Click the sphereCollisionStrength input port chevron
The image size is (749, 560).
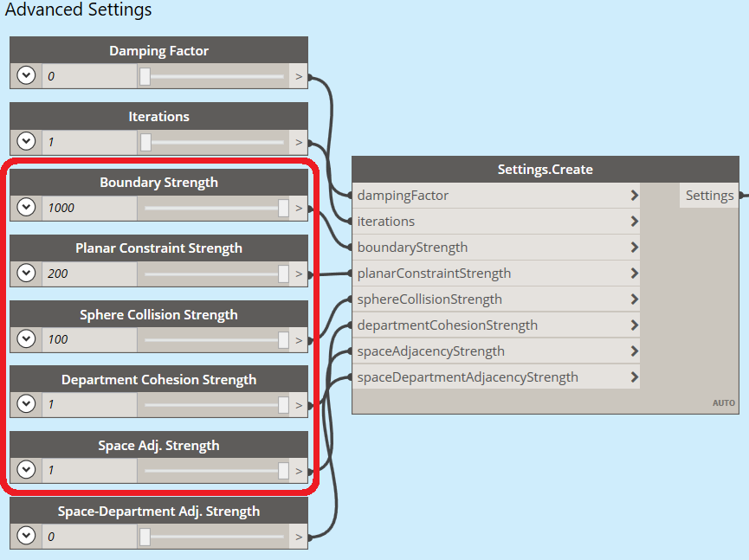(x=635, y=299)
